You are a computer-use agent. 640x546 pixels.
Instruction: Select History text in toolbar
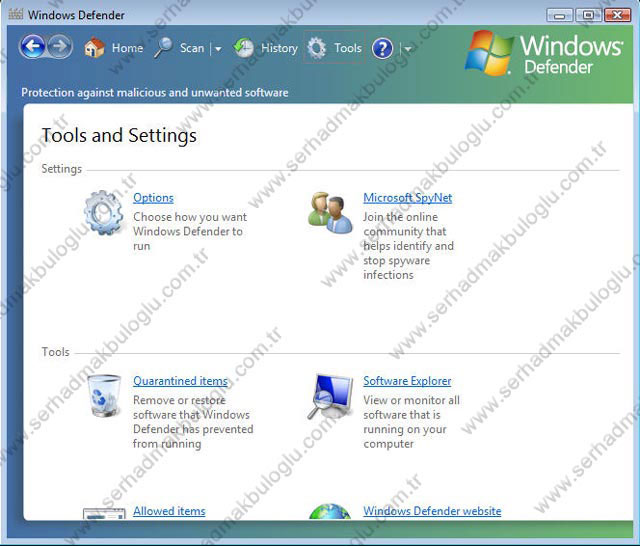pos(279,48)
